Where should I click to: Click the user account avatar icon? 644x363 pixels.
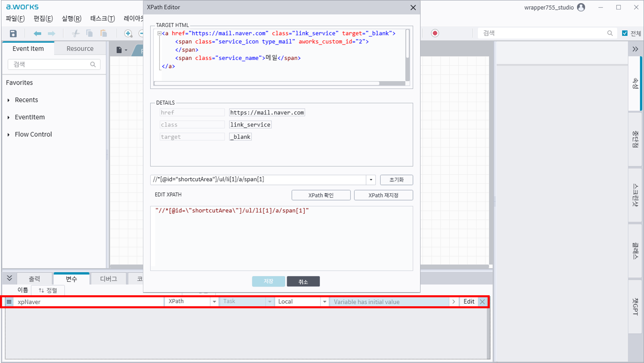point(581,7)
